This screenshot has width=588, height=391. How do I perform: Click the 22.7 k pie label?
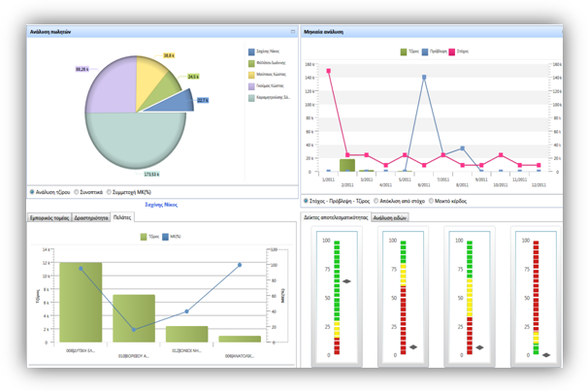coord(203,101)
